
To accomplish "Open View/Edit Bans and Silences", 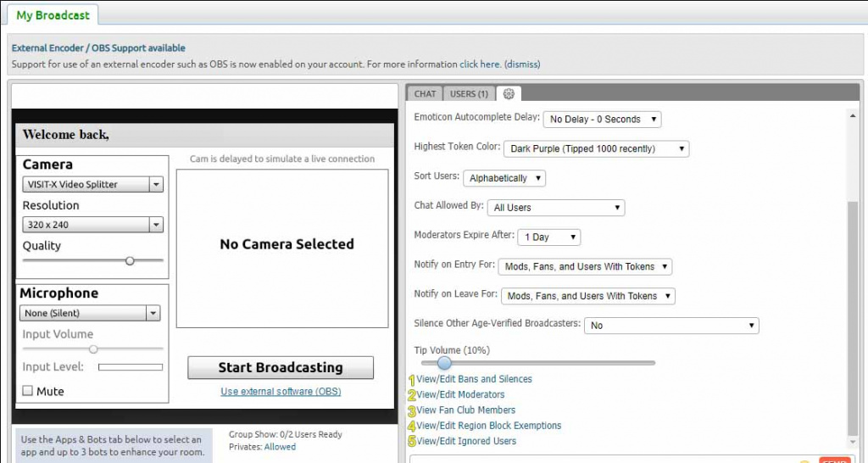I will pos(475,379).
